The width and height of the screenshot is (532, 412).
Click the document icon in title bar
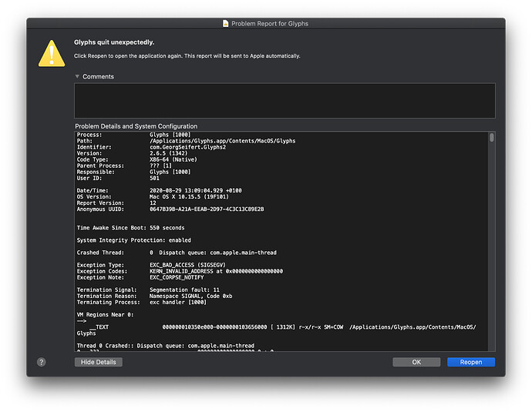(226, 23)
